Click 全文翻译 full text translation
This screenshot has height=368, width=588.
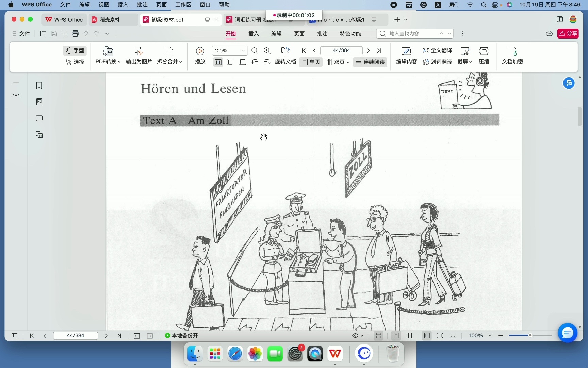[x=437, y=50]
